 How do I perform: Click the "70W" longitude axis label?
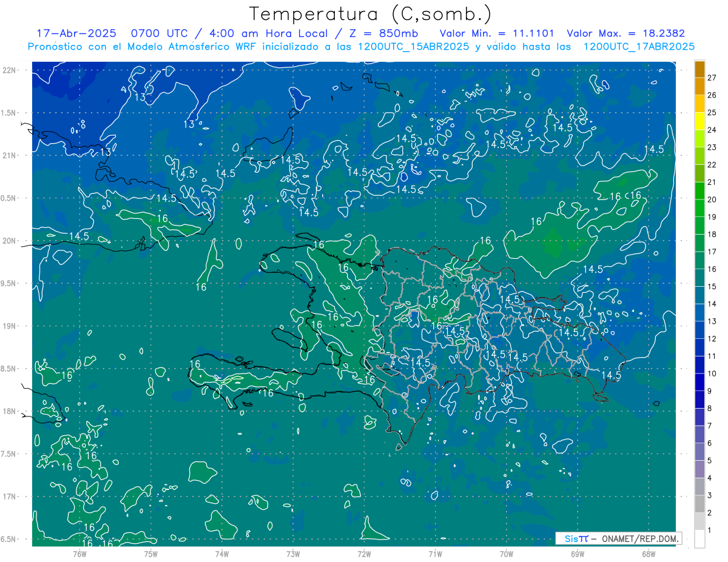(507, 554)
